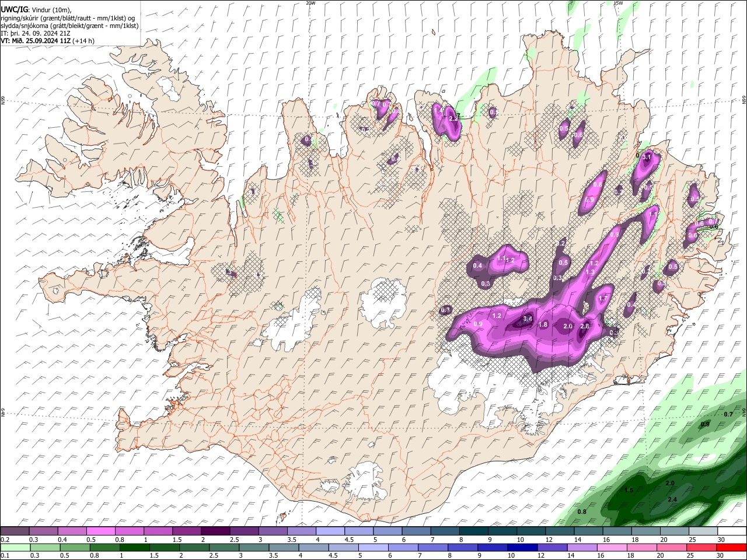This screenshot has height=560, width=747.
Task: Click top-row legend swatch between 2 and 2.5
Action: (x=215, y=531)
